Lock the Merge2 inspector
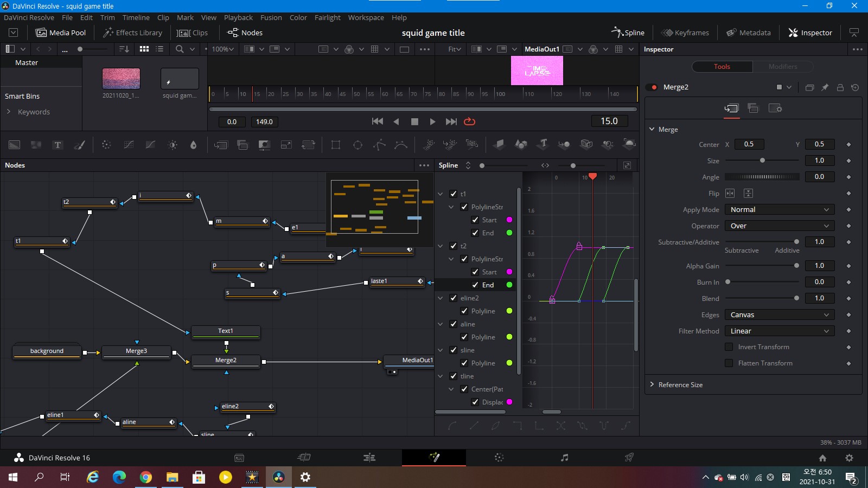The image size is (868, 488). tap(840, 87)
